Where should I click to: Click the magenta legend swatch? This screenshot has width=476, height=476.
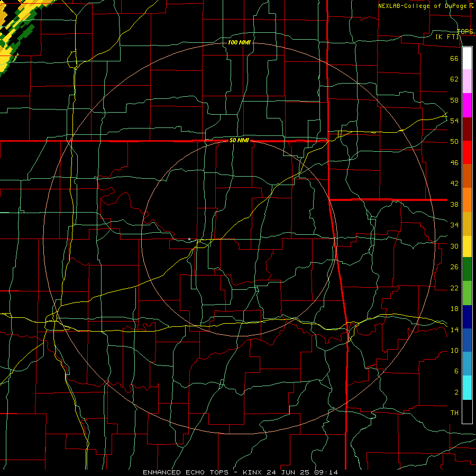[467, 105]
